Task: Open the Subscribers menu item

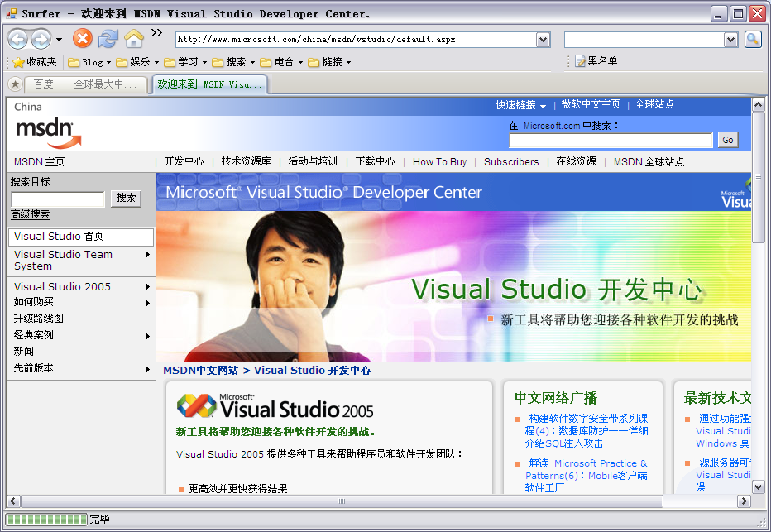Action: tap(511, 162)
